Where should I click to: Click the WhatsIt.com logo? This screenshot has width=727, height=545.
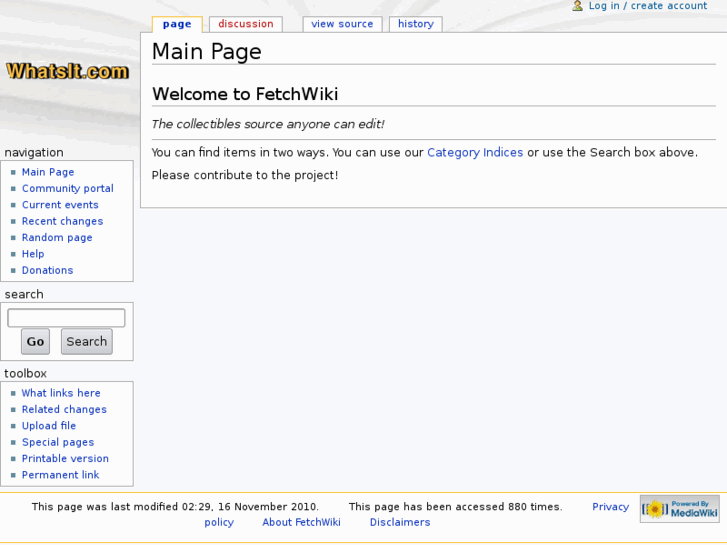pos(68,71)
